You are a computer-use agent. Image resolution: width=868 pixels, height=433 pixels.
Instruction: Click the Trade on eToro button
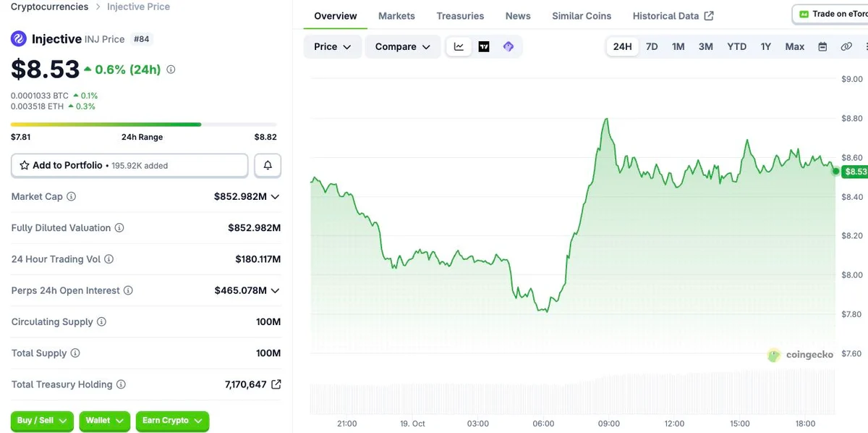point(832,14)
